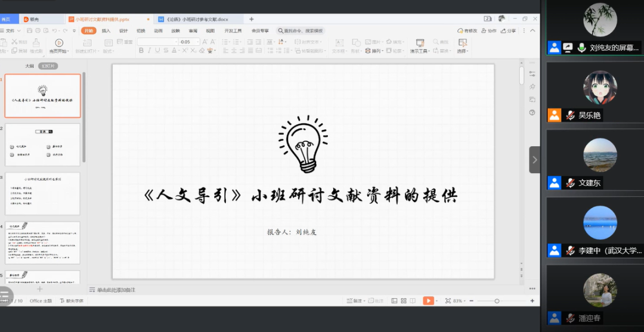Image resolution: width=644 pixels, height=332 pixels.
Task: Decrease font size with smaller A icon
Action: pyautogui.click(x=213, y=42)
